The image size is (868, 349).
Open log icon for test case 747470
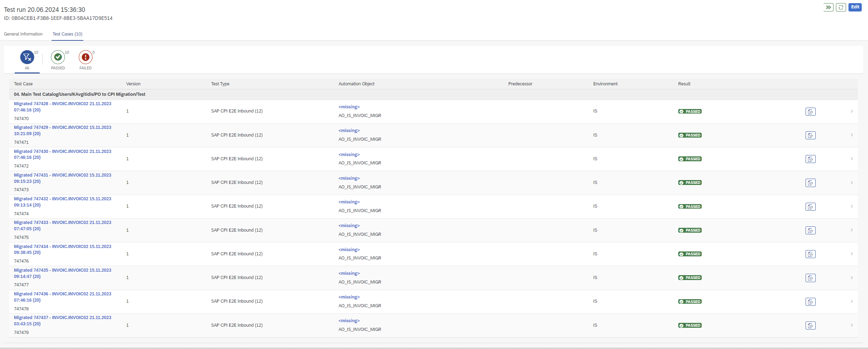click(810, 112)
